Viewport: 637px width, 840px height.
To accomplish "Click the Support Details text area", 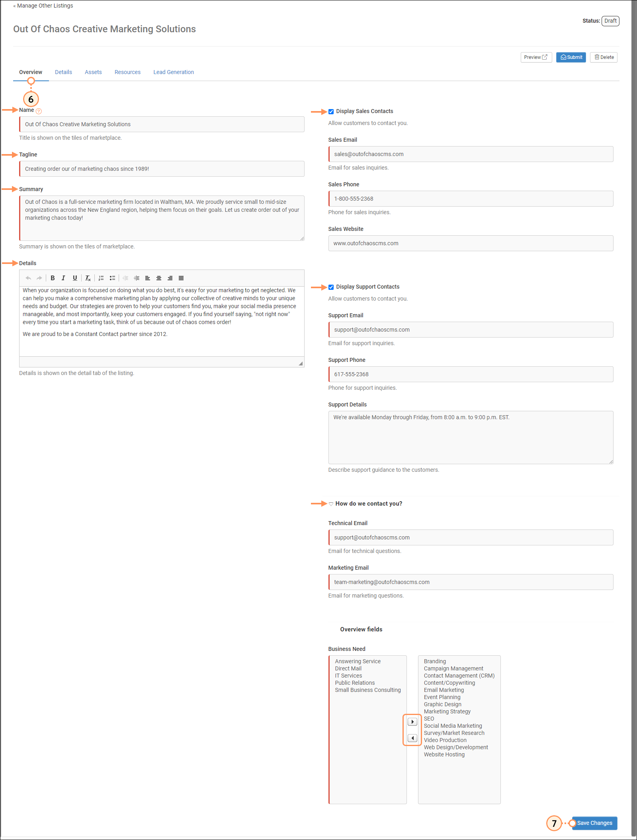I will click(471, 438).
